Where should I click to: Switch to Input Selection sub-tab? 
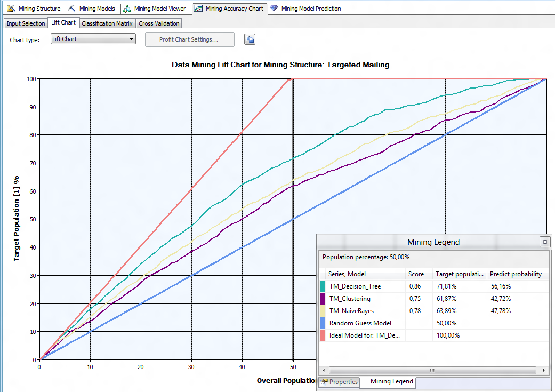(26, 23)
